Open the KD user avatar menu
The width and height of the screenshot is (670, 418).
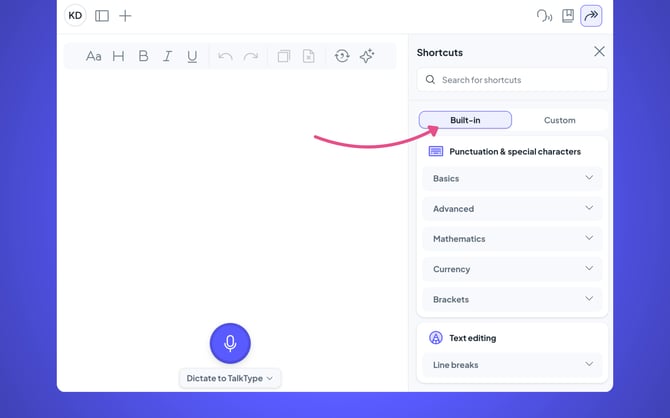click(75, 16)
